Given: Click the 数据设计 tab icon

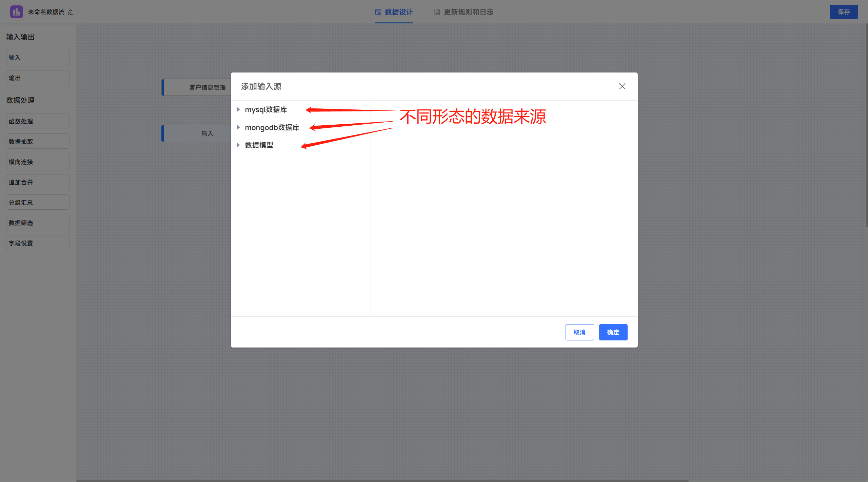Looking at the screenshot, I should pyautogui.click(x=378, y=12).
